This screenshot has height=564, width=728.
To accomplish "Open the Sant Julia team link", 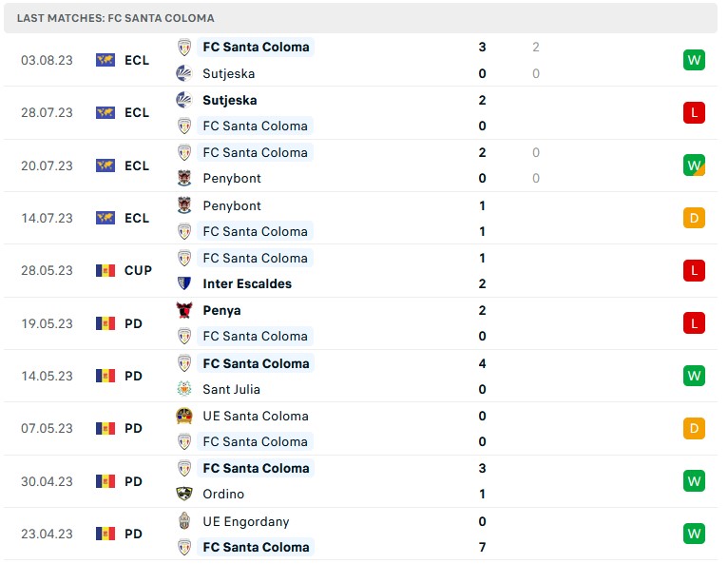I will tap(231, 389).
